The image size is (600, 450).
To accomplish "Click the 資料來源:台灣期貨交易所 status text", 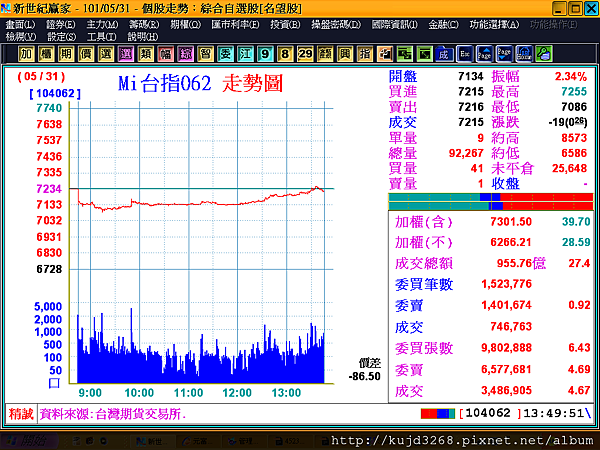I will tap(112, 414).
